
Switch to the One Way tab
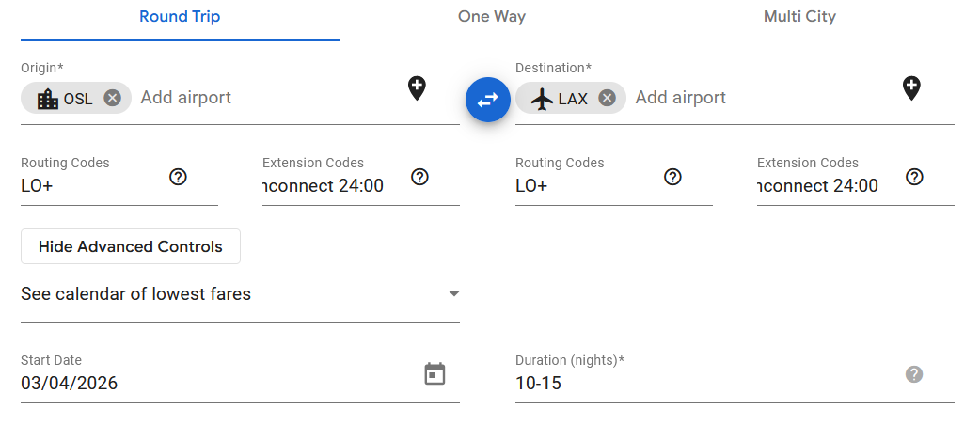click(492, 17)
